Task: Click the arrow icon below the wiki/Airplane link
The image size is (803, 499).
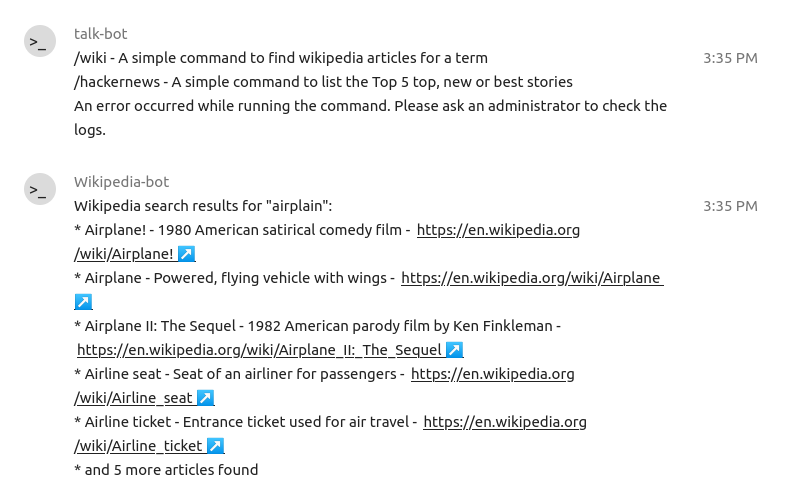Action: pyautogui.click(x=84, y=302)
